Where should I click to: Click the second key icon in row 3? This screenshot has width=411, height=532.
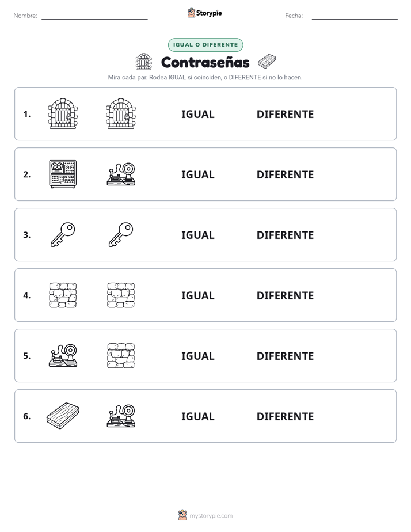(121, 234)
